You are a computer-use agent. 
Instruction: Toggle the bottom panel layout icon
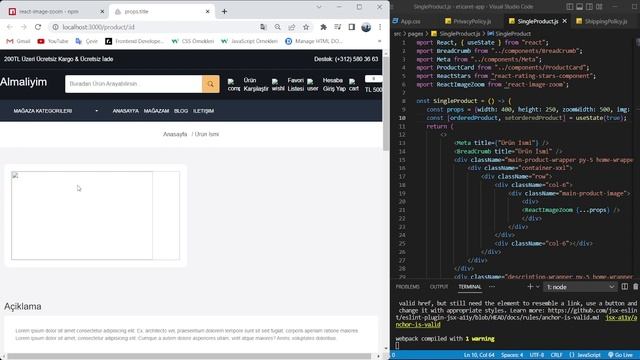(580, 7)
